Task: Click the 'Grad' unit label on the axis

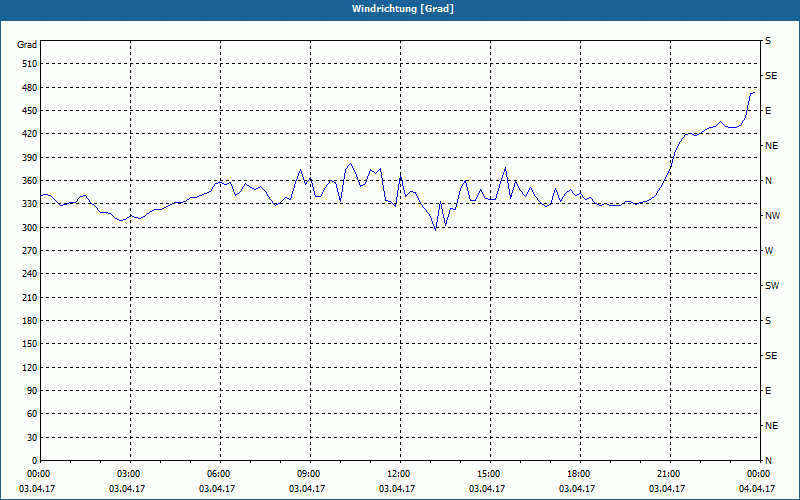Action: pos(27,45)
